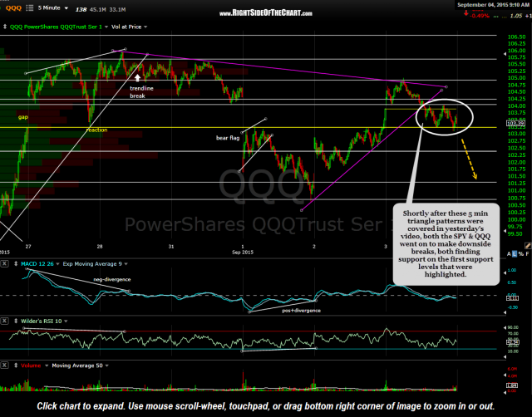Click the 'Sep 2015' date axis label
Image resolution: width=532 pixels, height=417 pixels.
pos(243,253)
